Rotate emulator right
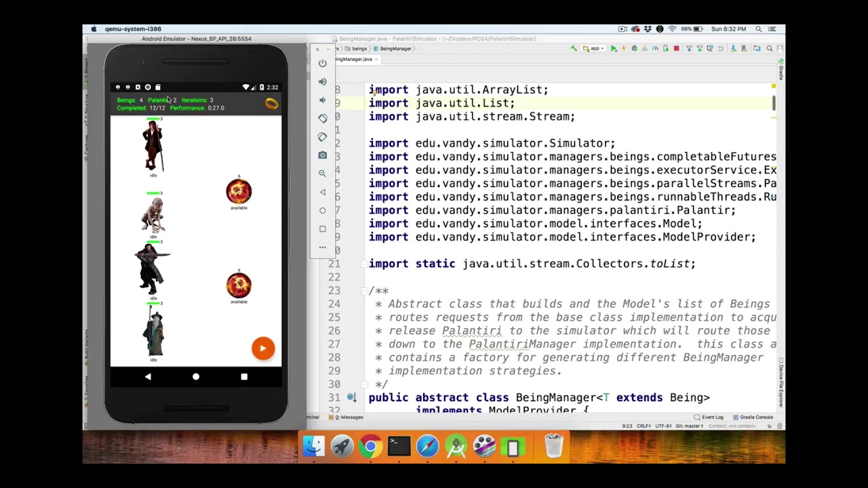Viewport: 868px width, 488px height. (323, 136)
